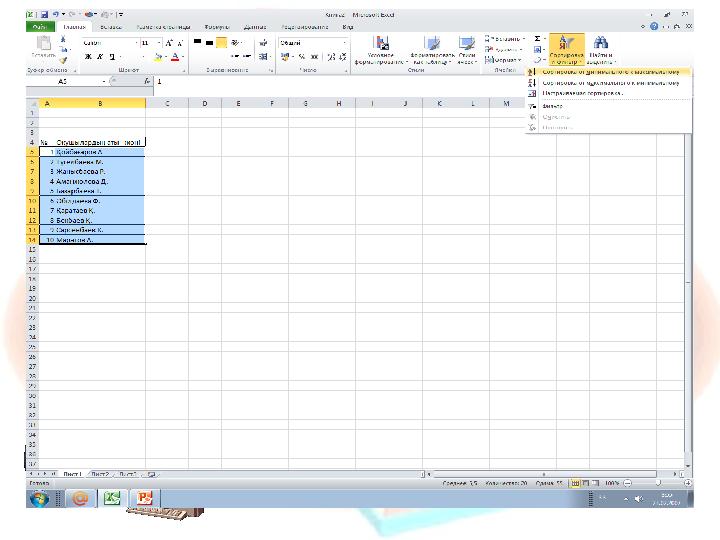The width and height of the screenshot is (720, 540).
Task: Open Sort & Filter button
Action: pos(567,49)
